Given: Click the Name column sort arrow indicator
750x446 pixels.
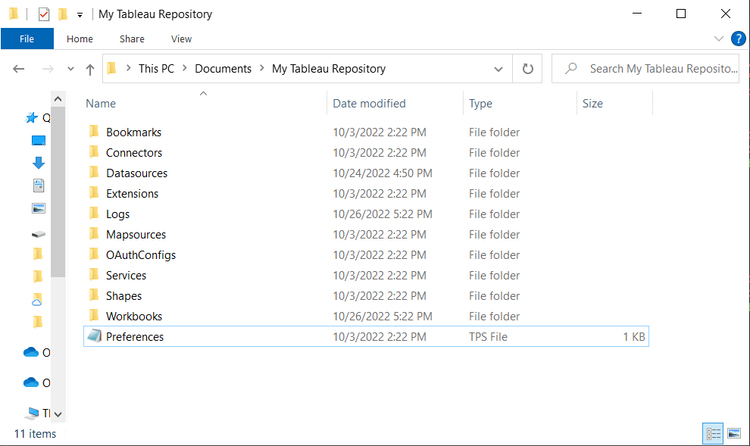Looking at the screenshot, I should [x=203, y=93].
